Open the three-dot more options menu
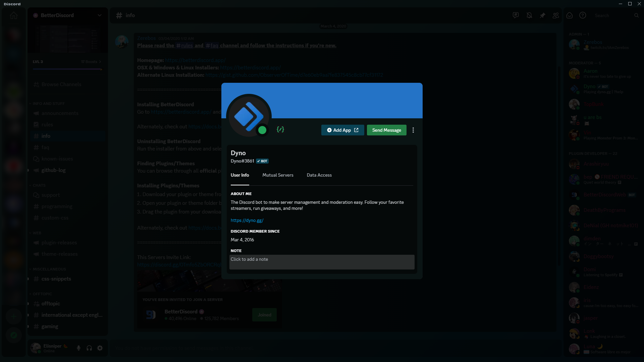 413,130
